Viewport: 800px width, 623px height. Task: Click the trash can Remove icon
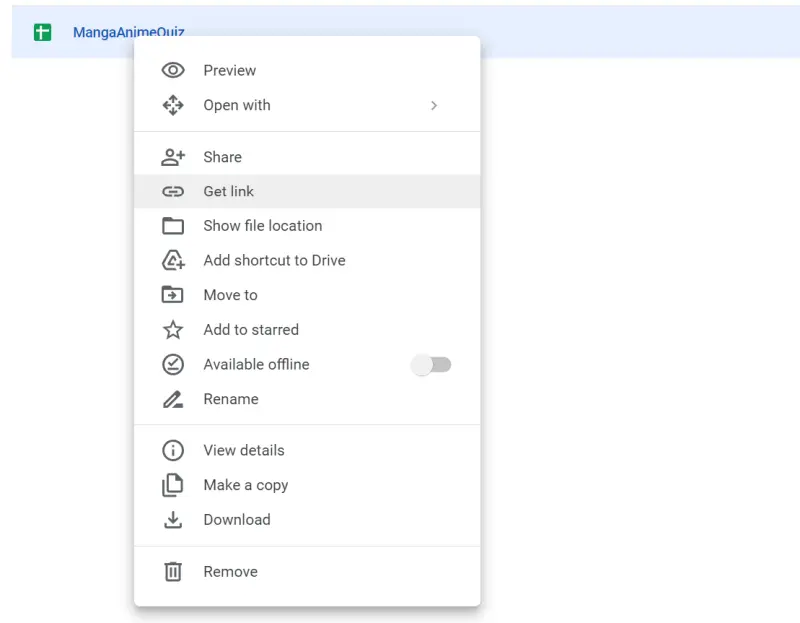pos(173,571)
